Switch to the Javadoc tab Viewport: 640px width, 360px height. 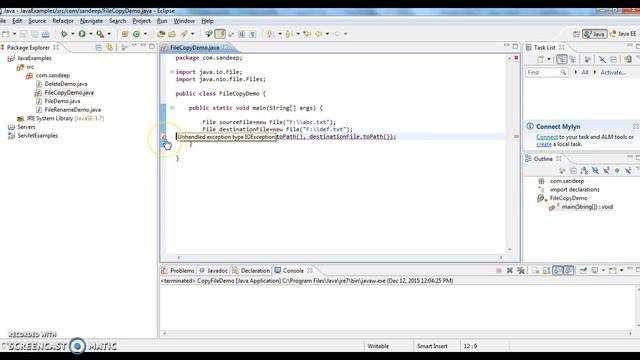click(x=213, y=271)
